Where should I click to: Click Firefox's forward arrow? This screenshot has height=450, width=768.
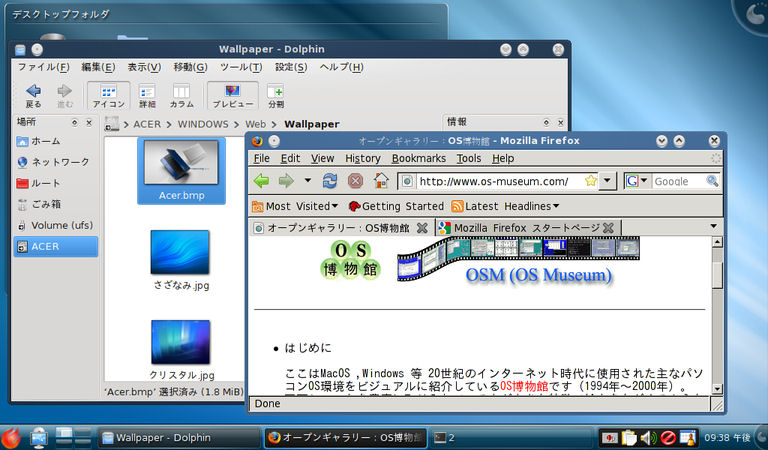tap(286, 181)
